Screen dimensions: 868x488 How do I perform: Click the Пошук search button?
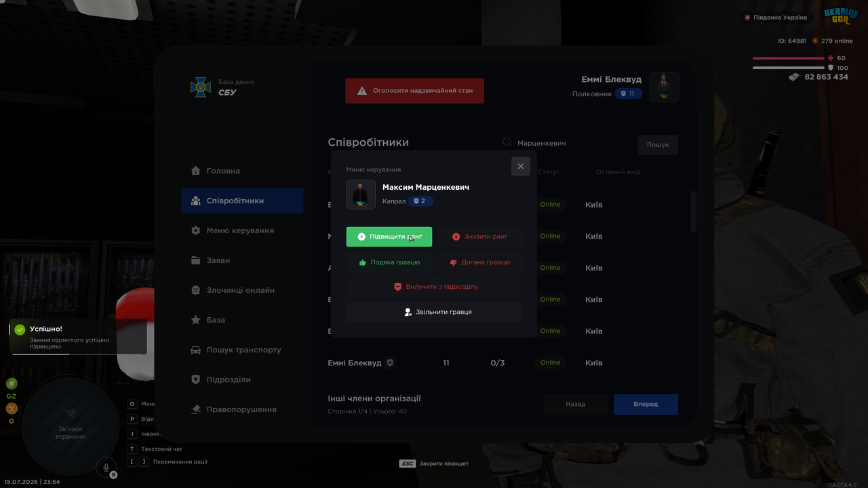pos(658,144)
